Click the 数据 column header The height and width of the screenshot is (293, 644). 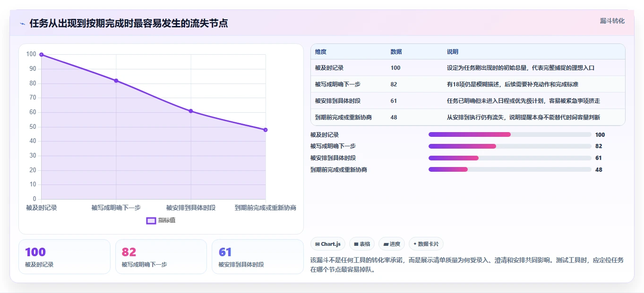coord(396,52)
